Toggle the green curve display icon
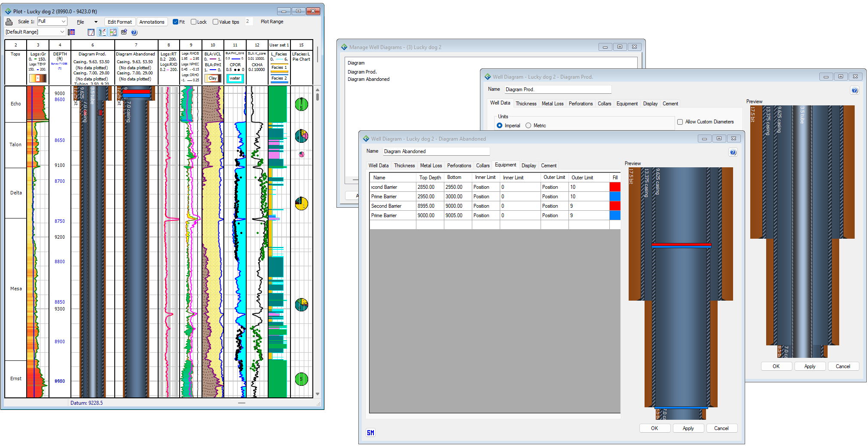The height and width of the screenshot is (446, 868). [102, 32]
